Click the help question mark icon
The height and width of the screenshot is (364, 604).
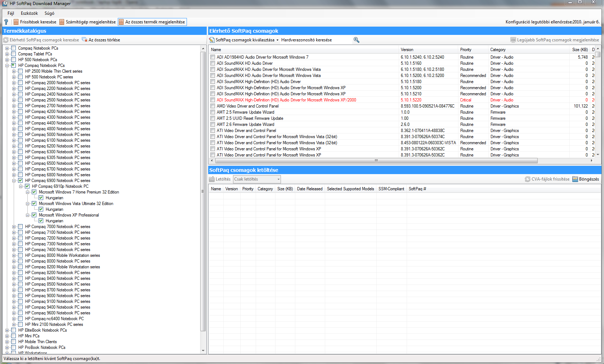pyautogui.click(x=6, y=22)
